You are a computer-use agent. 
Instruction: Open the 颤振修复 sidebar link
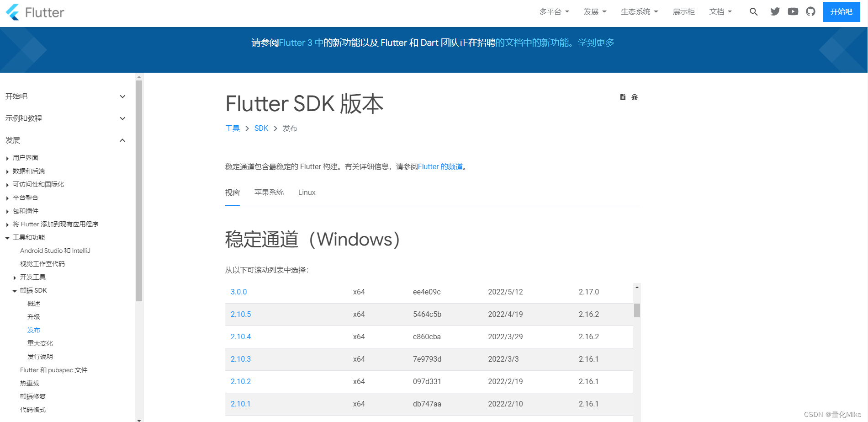click(x=33, y=396)
